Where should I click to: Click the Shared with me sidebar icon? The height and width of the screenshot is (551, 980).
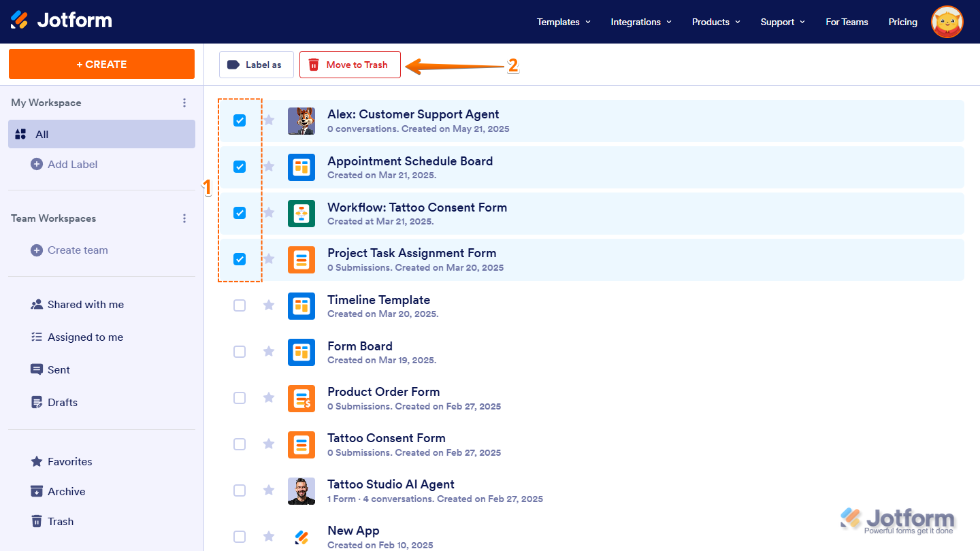[x=36, y=304]
